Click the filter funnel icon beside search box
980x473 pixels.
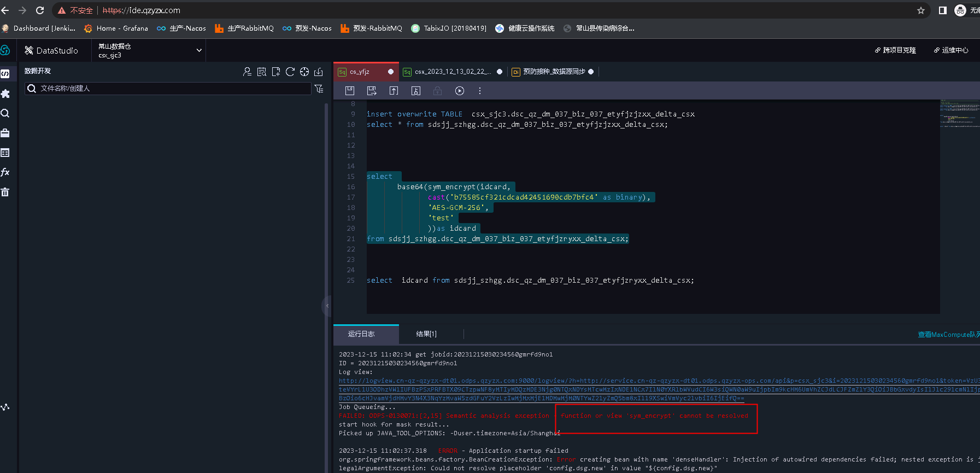(319, 89)
